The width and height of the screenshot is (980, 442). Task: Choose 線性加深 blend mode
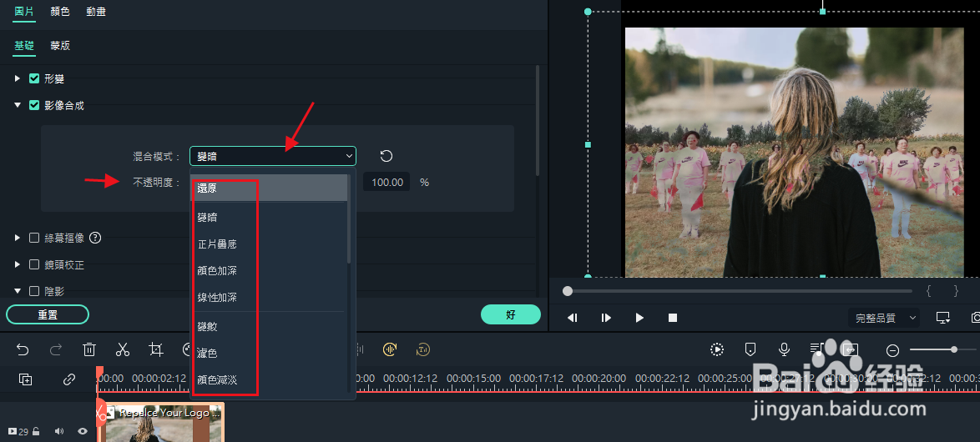(269, 297)
